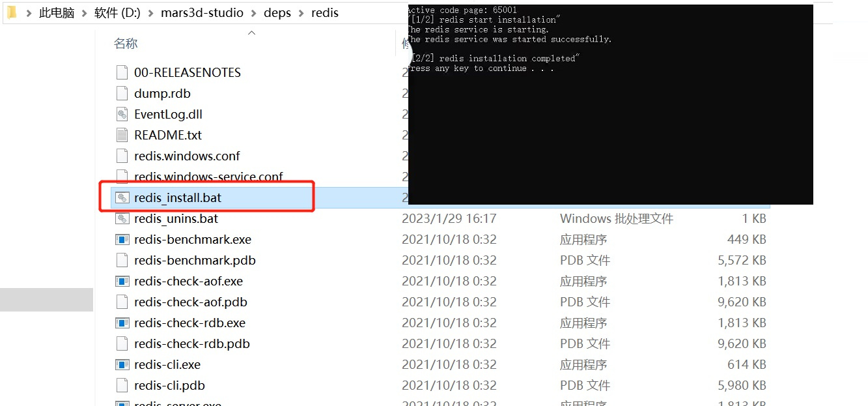Click the redis-check-rdb.exe application icon
The image size is (868, 406).
122,323
